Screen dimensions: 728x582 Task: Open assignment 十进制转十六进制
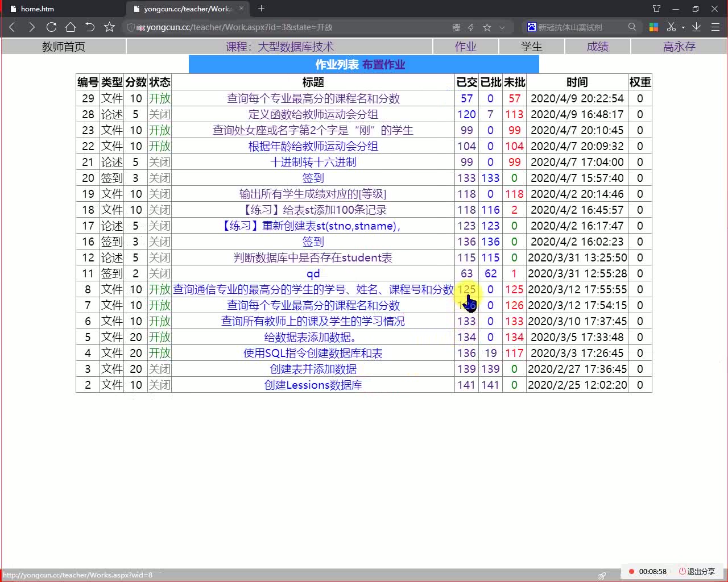[313, 162]
